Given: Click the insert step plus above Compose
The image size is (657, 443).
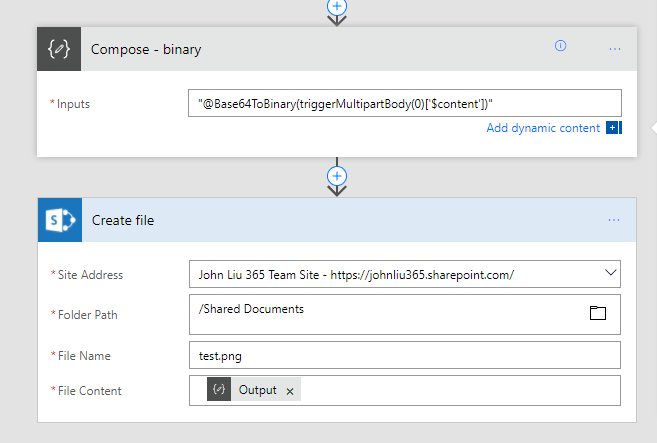Looking at the screenshot, I should (337, 6).
